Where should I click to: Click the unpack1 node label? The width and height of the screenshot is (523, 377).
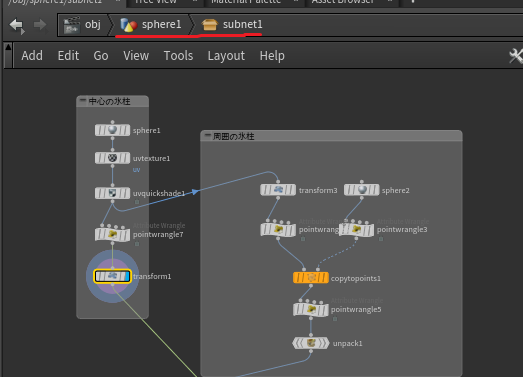click(x=347, y=343)
